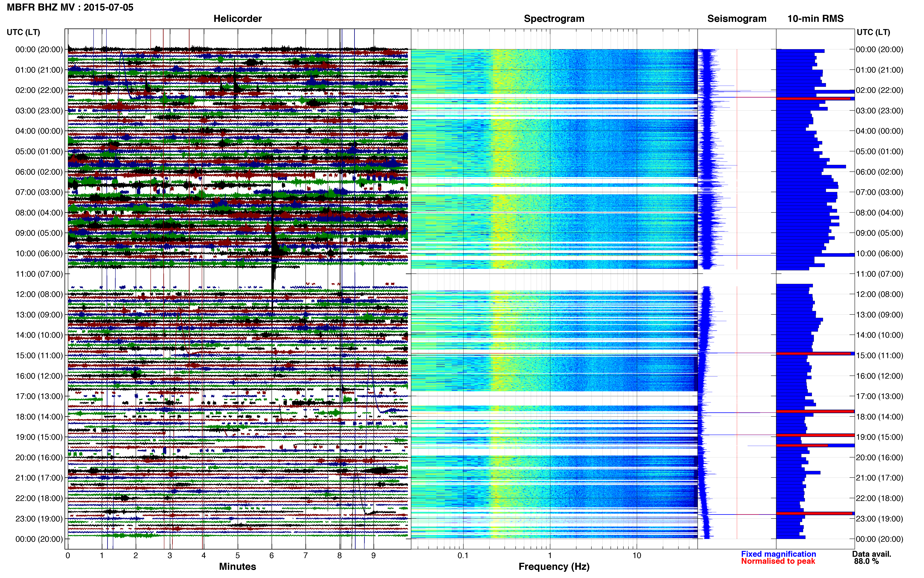This screenshot has width=924, height=578.
Task: Click the 'Normalised to peak' legend text
Action: click(x=778, y=561)
